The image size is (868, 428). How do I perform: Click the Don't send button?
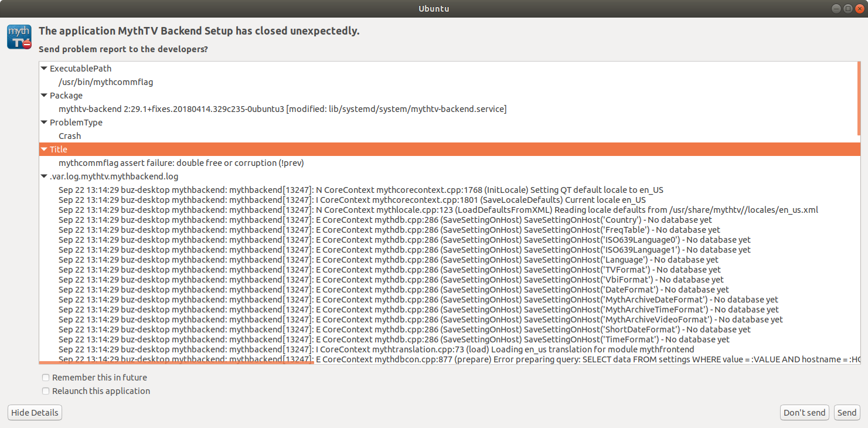805,413
